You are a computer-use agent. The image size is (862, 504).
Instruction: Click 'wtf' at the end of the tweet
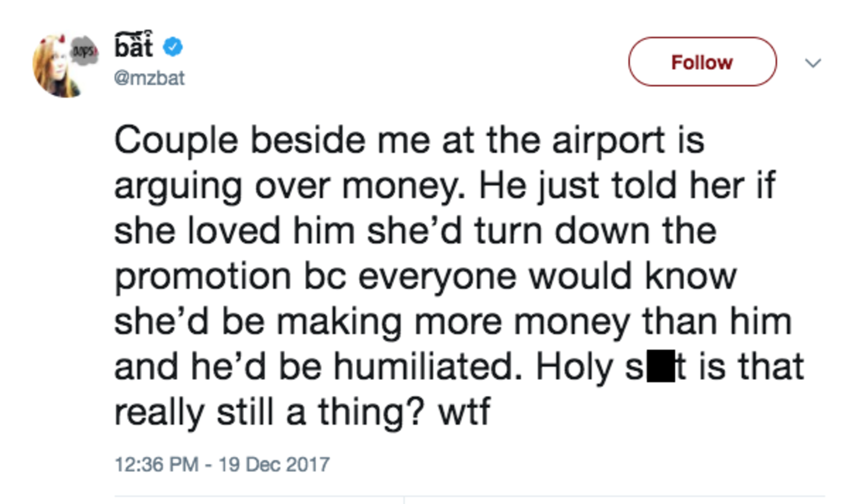tap(464, 412)
